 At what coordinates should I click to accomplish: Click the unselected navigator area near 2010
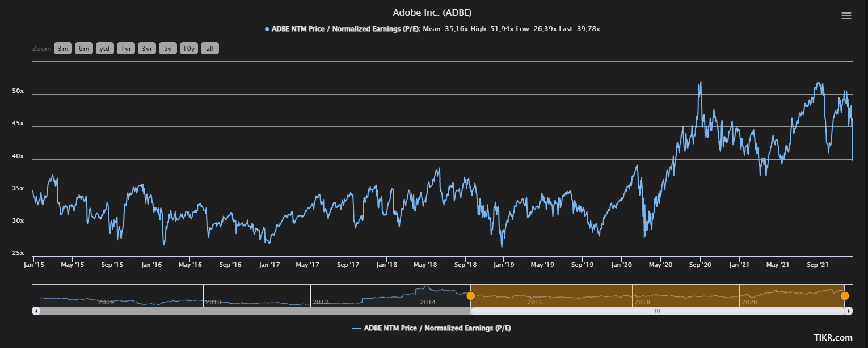227,295
